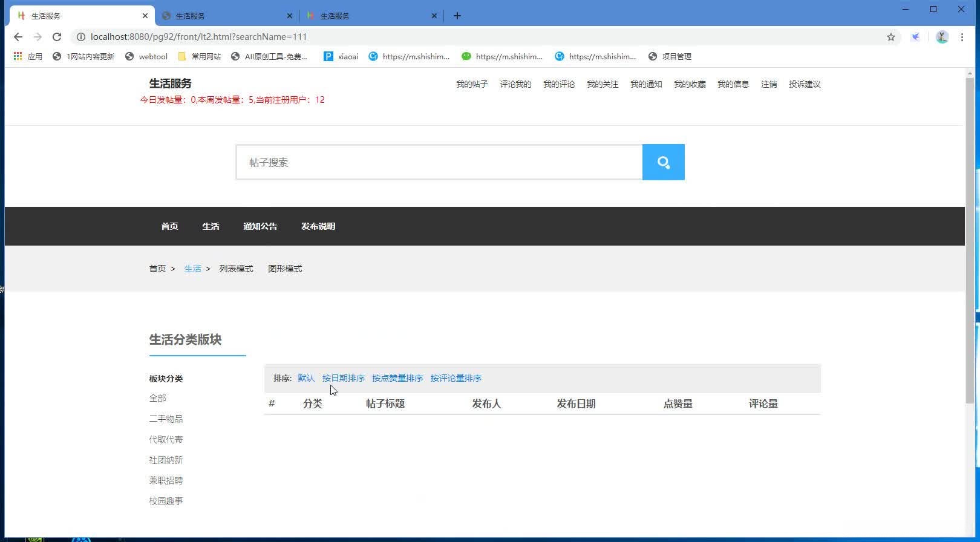The image size is (980, 542).
Task: Open the WeChat-icon shishim bookmark
Action: (x=502, y=56)
